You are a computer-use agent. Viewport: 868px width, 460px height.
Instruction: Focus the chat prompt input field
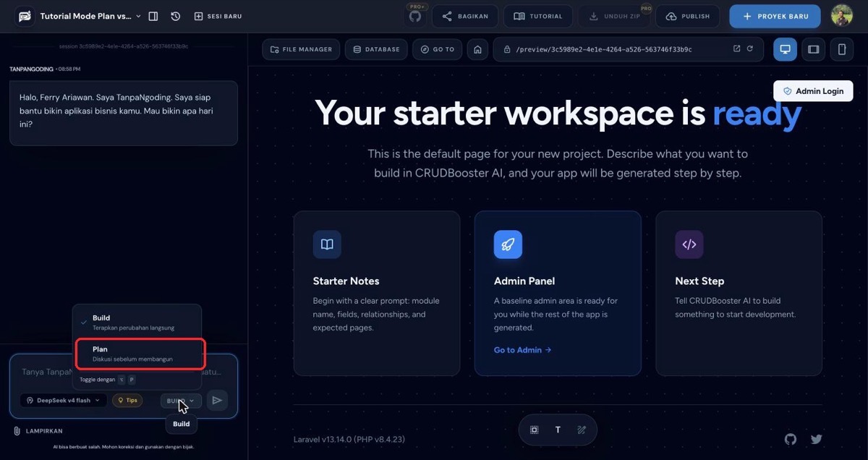(x=123, y=372)
